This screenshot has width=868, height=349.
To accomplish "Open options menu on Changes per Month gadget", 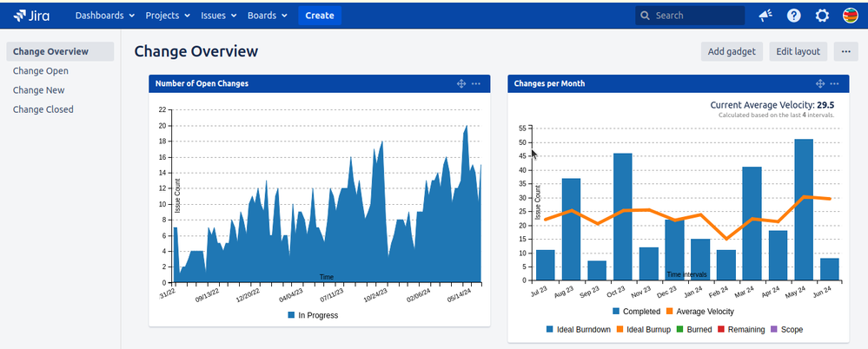I will [834, 83].
